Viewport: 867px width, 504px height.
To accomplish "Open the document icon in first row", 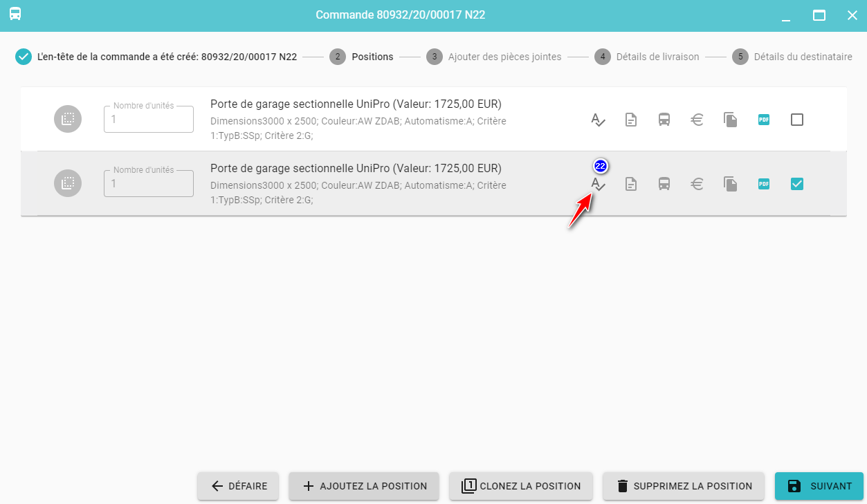I will 631,120.
